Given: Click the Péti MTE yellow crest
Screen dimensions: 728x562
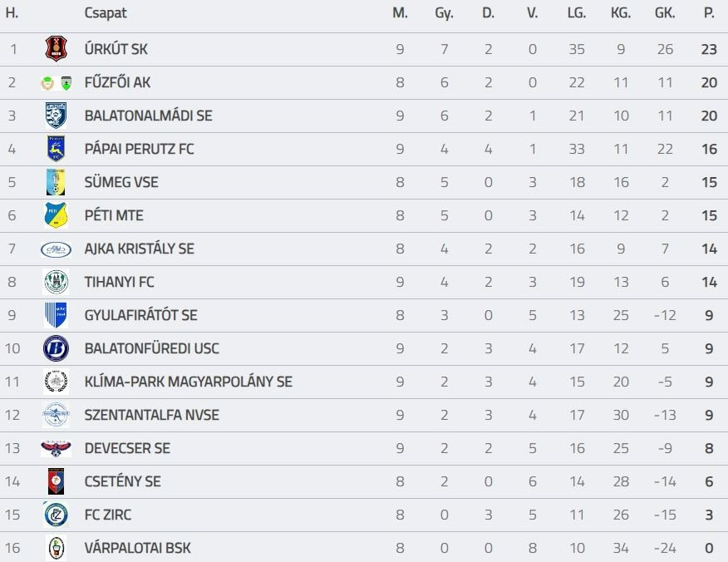Looking at the screenshot, I should click(x=56, y=215).
